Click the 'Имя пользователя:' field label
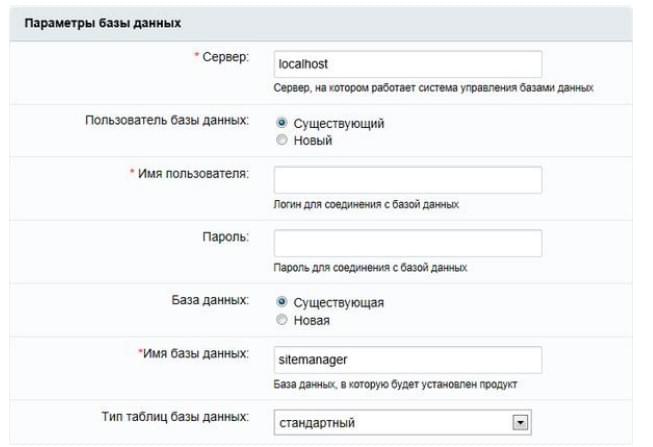Viewport: 653px width, 447px height. click(x=193, y=173)
